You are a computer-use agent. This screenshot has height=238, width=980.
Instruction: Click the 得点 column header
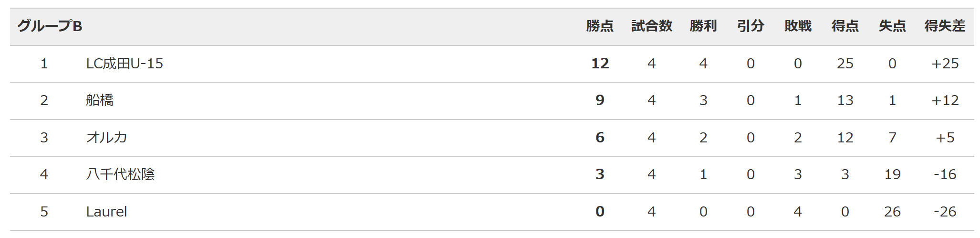pos(845,26)
